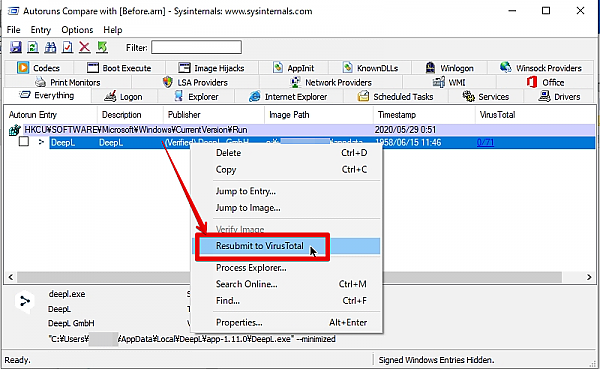Click the green Jump to Entry toolbar icon

pos(102,47)
